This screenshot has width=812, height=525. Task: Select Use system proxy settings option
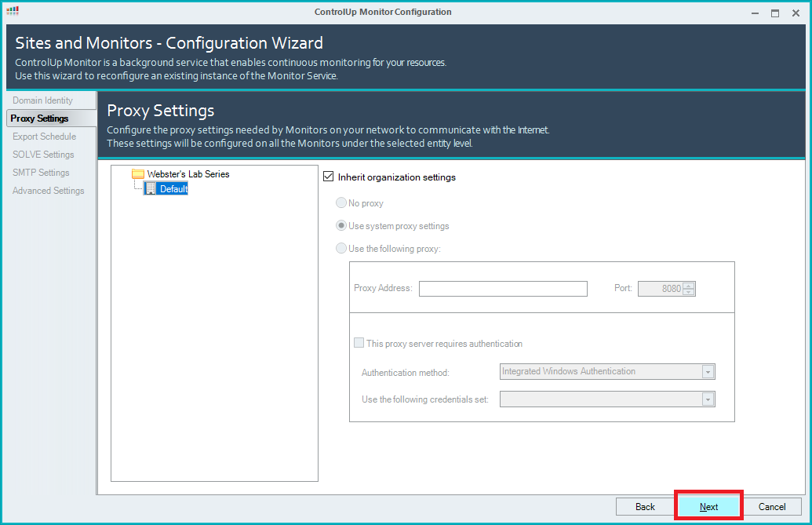coord(341,226)
